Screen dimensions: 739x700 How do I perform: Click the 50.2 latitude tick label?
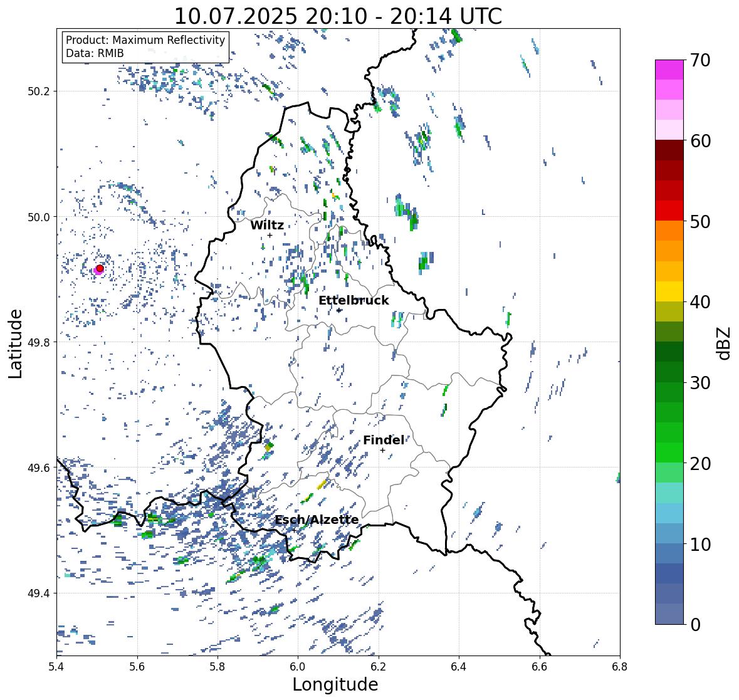[39, 91]
